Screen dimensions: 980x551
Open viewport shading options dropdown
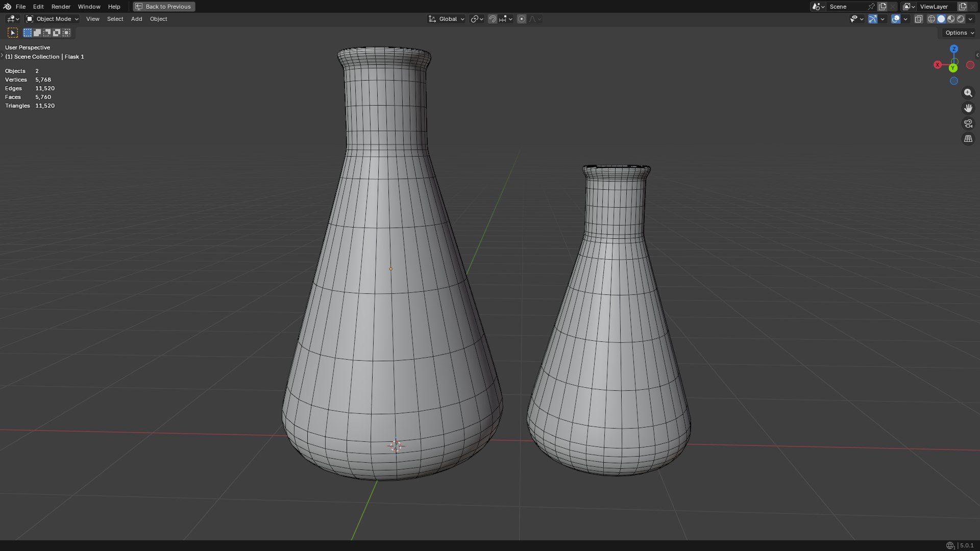tap(970, 19)
